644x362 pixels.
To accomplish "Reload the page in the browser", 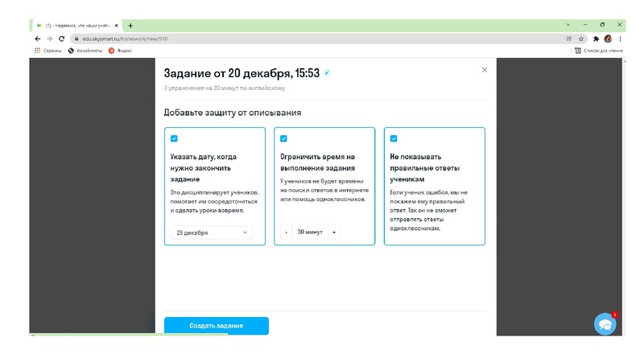I will point(61,39).
